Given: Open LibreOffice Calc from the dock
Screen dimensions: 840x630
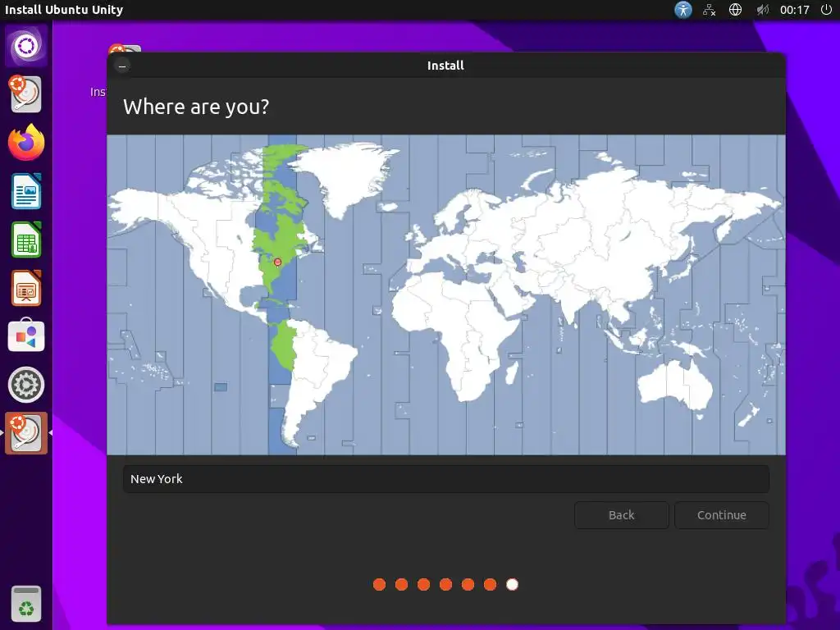Looking at the screenshot, I should point(26,240).
